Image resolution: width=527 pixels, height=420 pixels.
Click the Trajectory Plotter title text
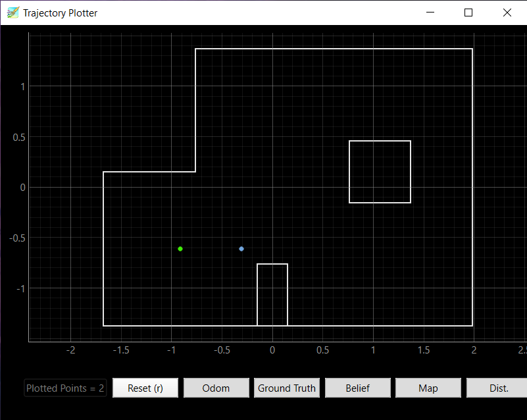click(60, 13)
